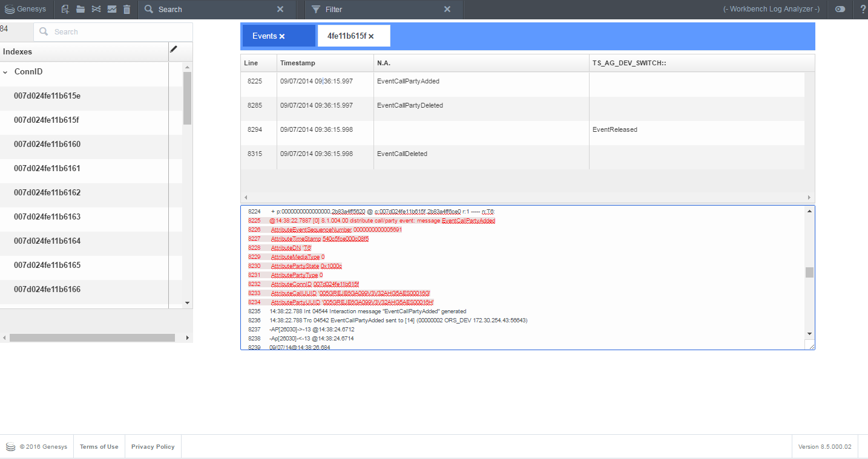Open the Terms of Use link

tap(99, 447)
